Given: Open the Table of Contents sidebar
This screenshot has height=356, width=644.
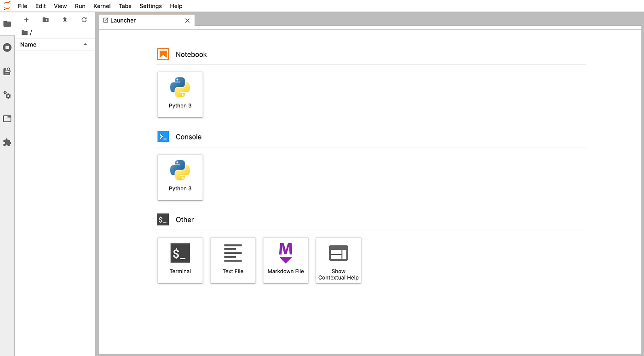Looking at the screenshot, I should click(x=7, y=71).
